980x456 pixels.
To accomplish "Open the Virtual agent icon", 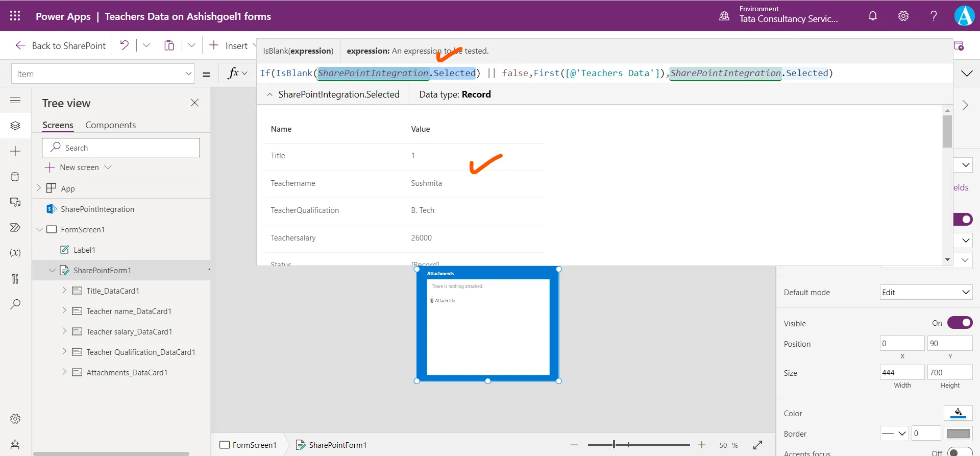I will click(15, 444).
